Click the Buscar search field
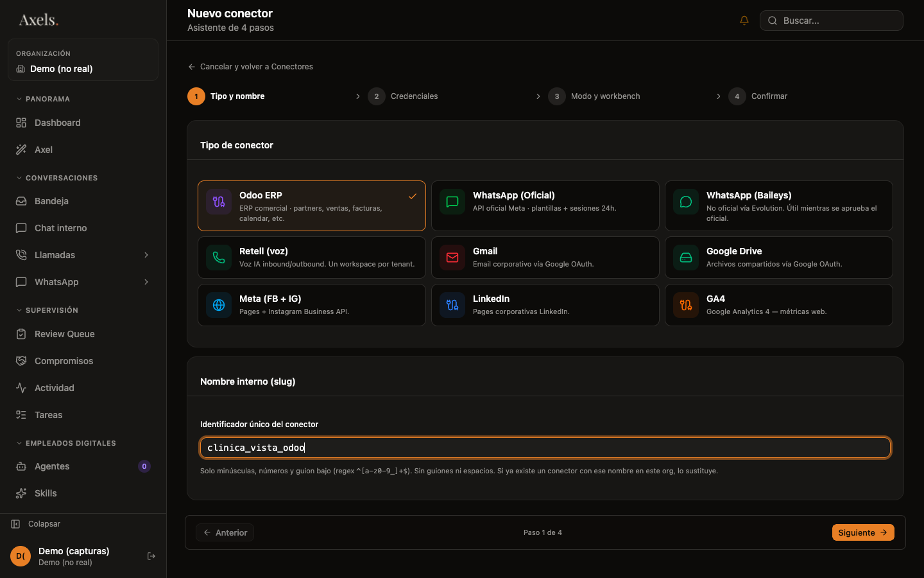Image resolution: width=924 pixels, height=578 pixels. coord(832,21)
